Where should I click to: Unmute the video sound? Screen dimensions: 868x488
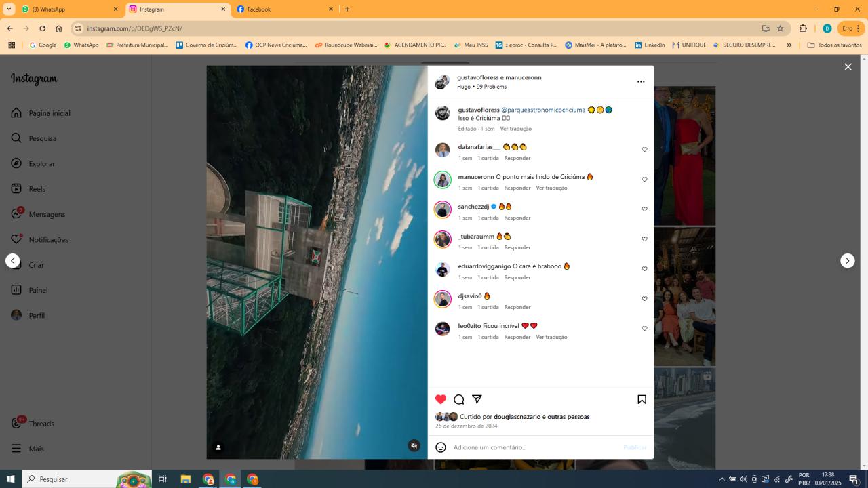tap(414, 445)
